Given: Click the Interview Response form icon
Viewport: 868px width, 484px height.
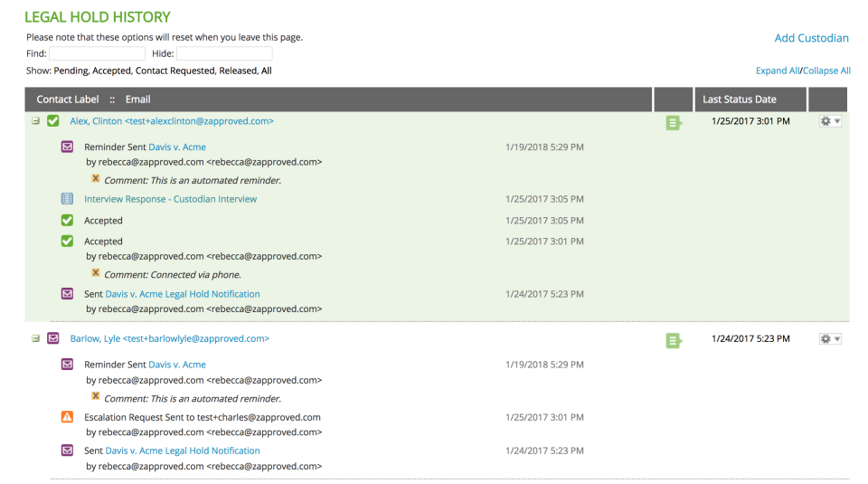Looking at the screenshot, I should (67, 199).
